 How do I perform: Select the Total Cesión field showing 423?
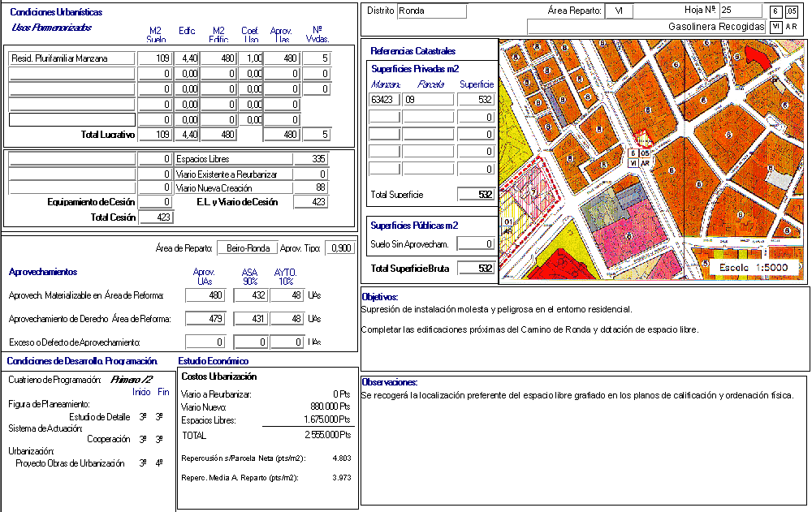click(x=156, y=217)
